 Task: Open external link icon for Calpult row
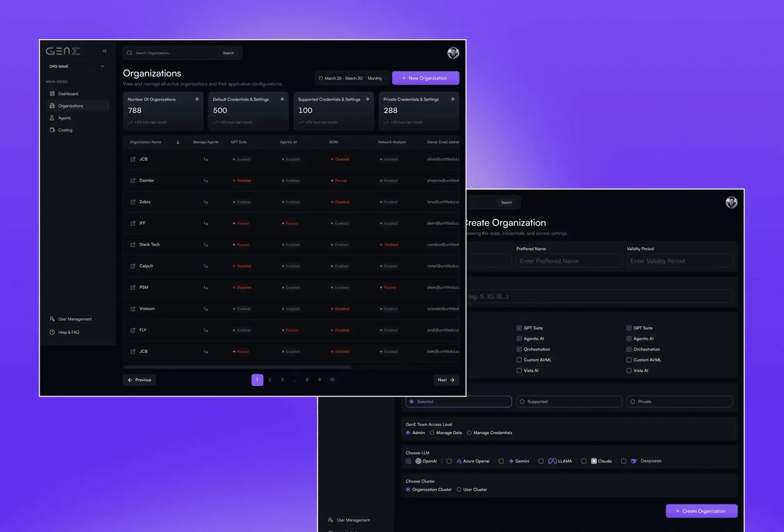[x=133, y=266]
